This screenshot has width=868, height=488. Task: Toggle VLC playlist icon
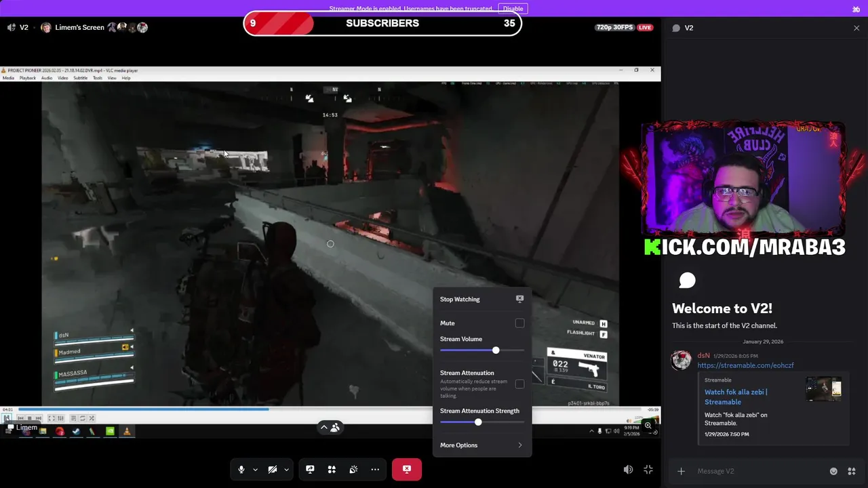click(x=73, y=418)
